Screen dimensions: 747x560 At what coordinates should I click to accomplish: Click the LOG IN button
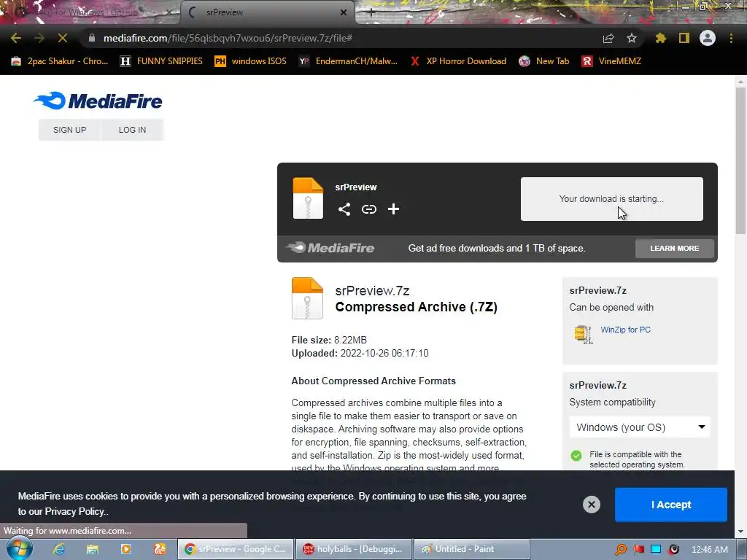(x=133, y=130)
